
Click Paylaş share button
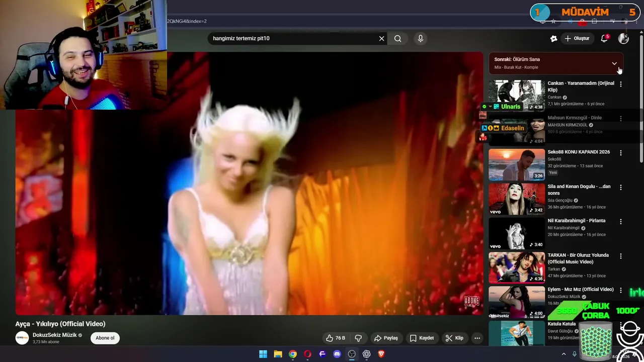tap(386, 338)
